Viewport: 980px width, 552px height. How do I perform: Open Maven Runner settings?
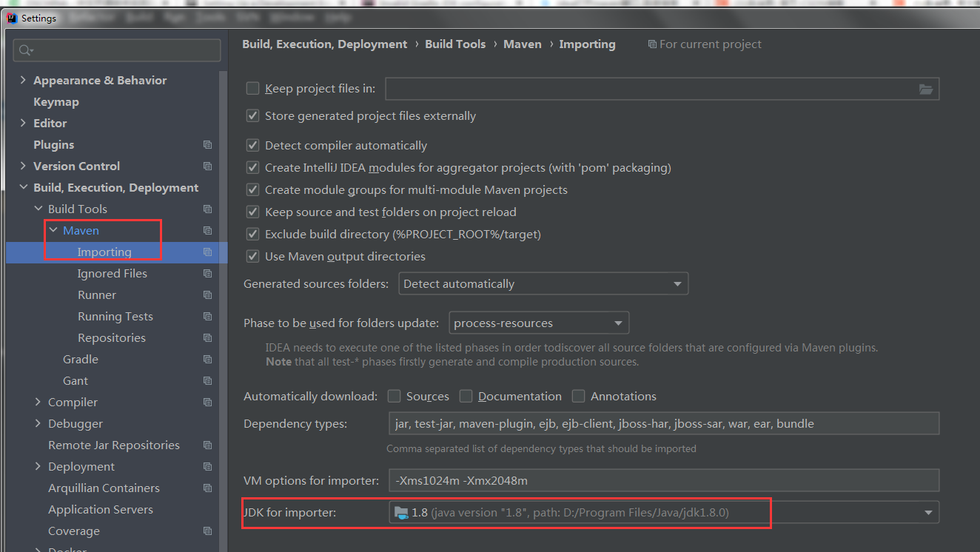(x=97, y=295)
